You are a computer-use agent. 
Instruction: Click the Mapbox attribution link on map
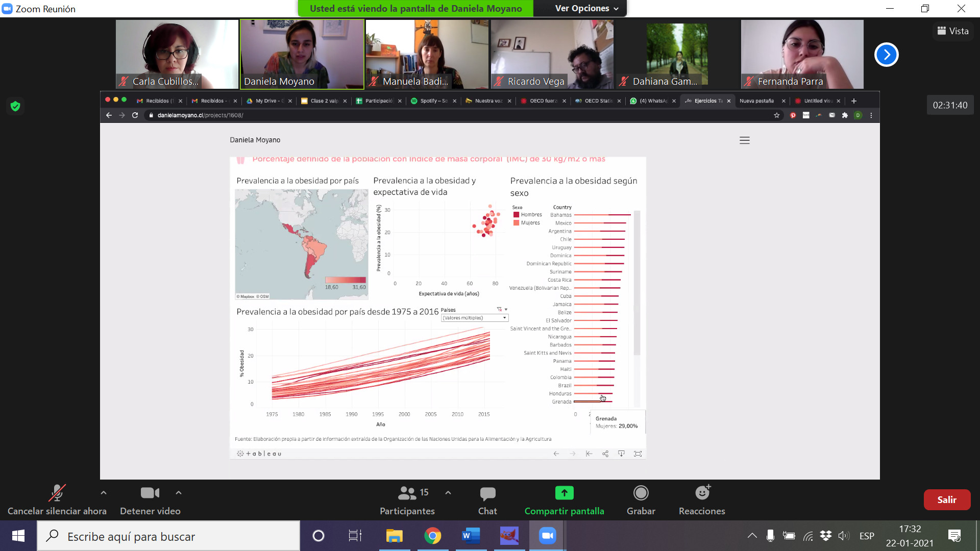(246, 296)
